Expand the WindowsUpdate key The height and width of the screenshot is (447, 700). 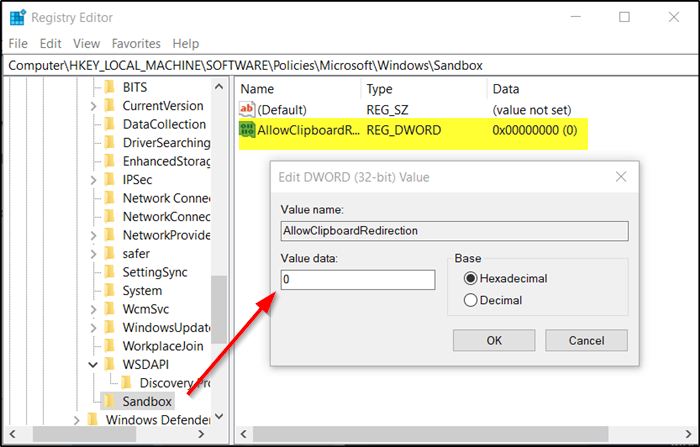pos(93,328)
